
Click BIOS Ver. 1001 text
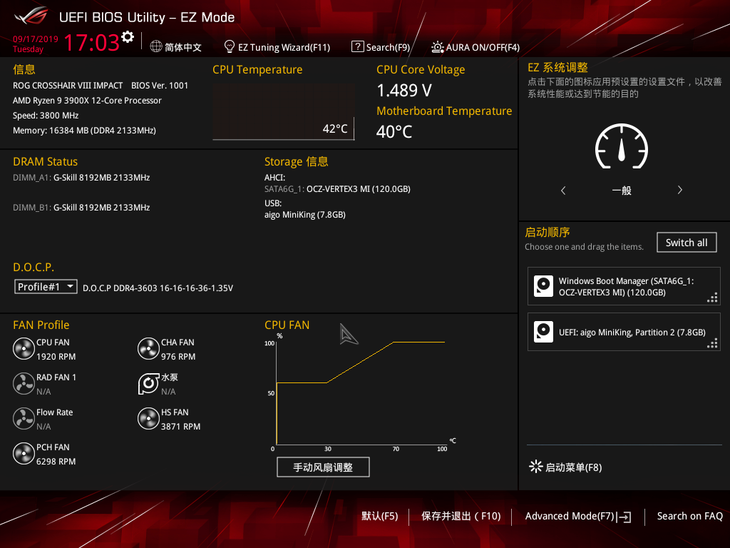[160, 85]
